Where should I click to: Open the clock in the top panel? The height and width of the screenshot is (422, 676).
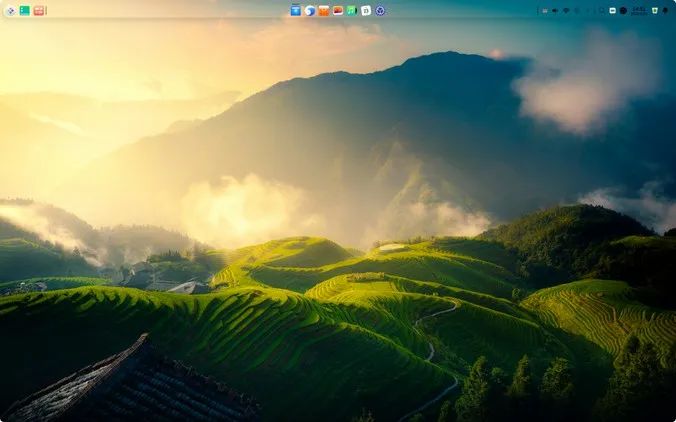tap(639, 11)
